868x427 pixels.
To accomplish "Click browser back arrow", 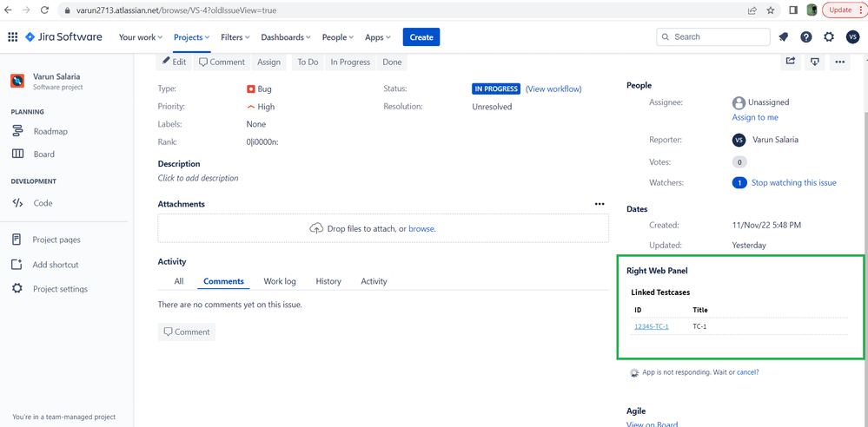I will pyautogui.click(x=9, y=10).
